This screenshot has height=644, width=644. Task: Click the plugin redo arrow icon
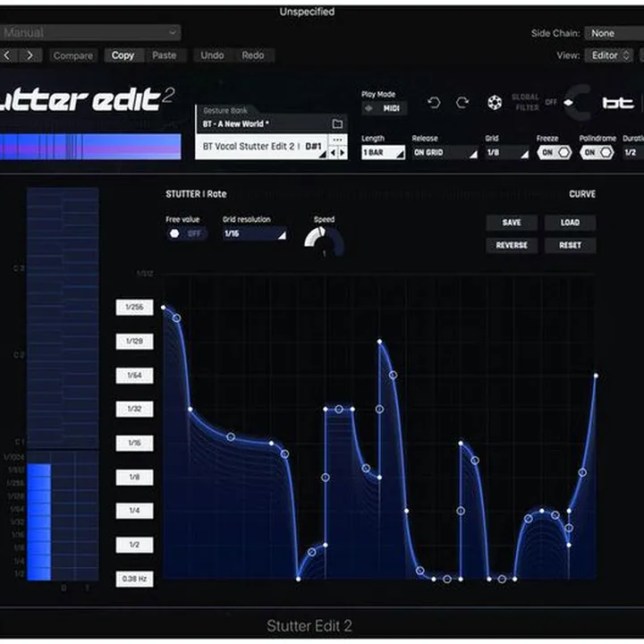(463, 103)
